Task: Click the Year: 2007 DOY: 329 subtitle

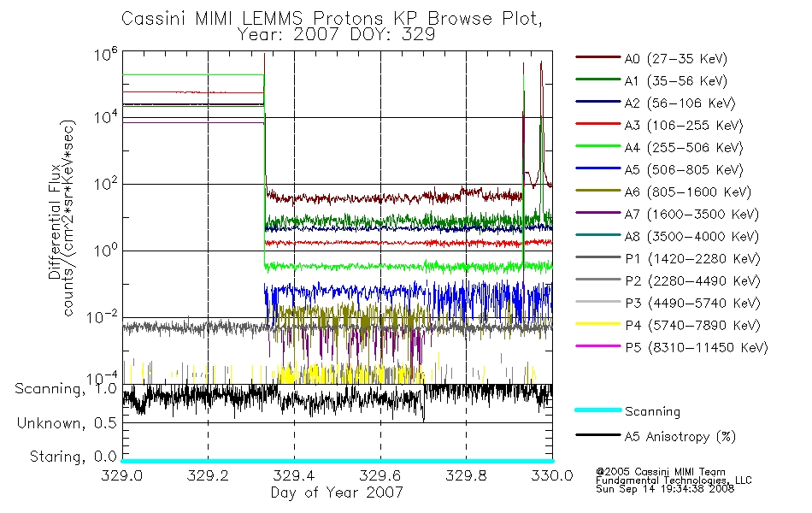Action: click(x=336, y=35)
